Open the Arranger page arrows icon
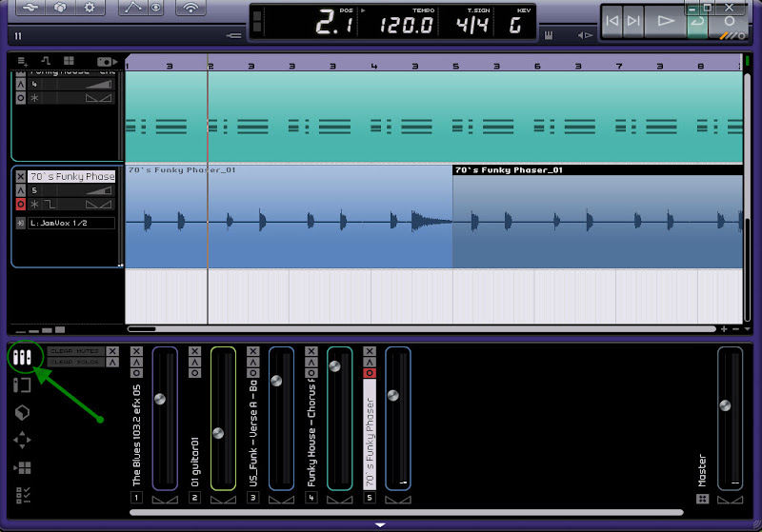 click(x=24, y=441)
